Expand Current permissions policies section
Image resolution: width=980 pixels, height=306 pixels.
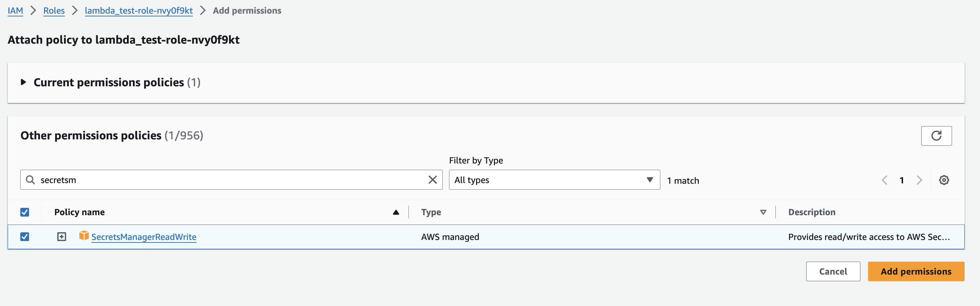click(x=23, y=82)
